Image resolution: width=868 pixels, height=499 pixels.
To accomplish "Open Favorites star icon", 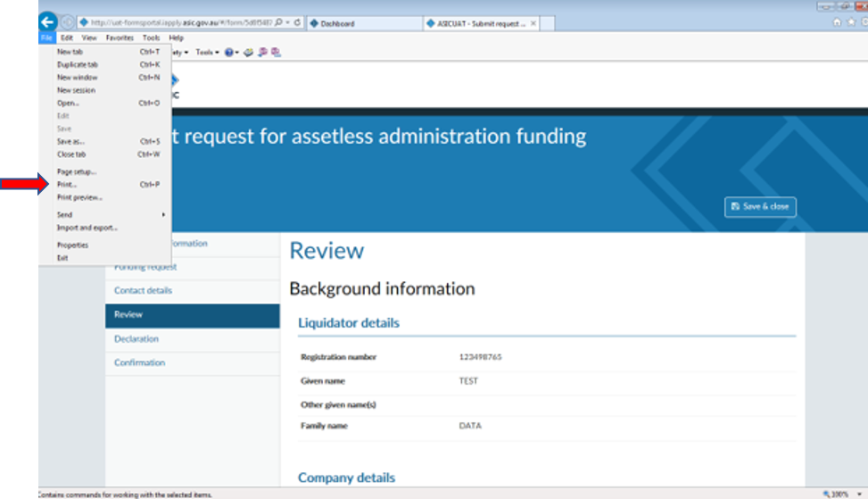I will (x=851, y=22).
